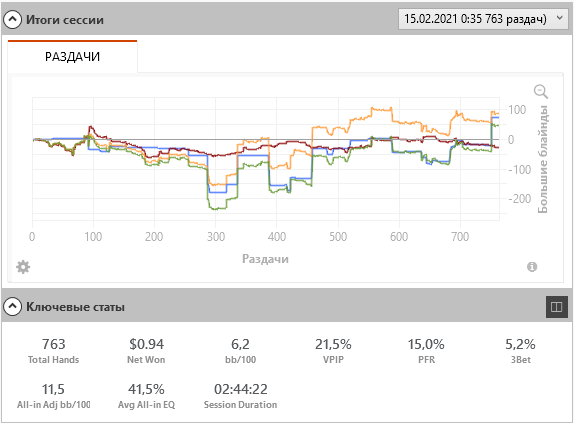This screenshot has height=423, width=574.
Task: Toggle the column layout icon in Ключевые статы
Action: (556, 307)
